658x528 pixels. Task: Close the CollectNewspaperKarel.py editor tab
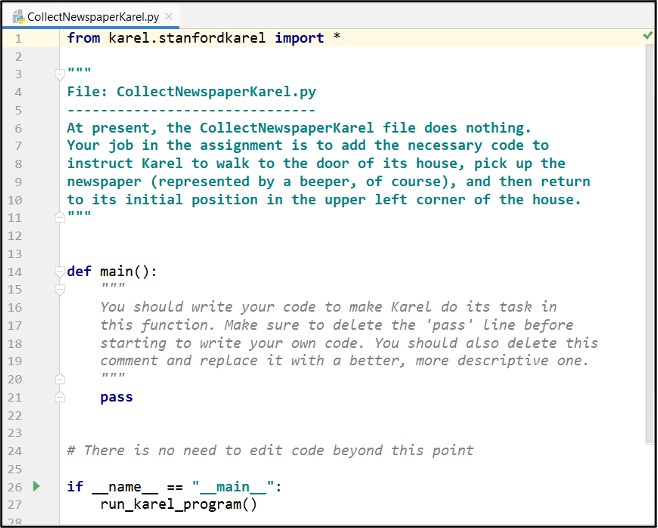point(169,17)
